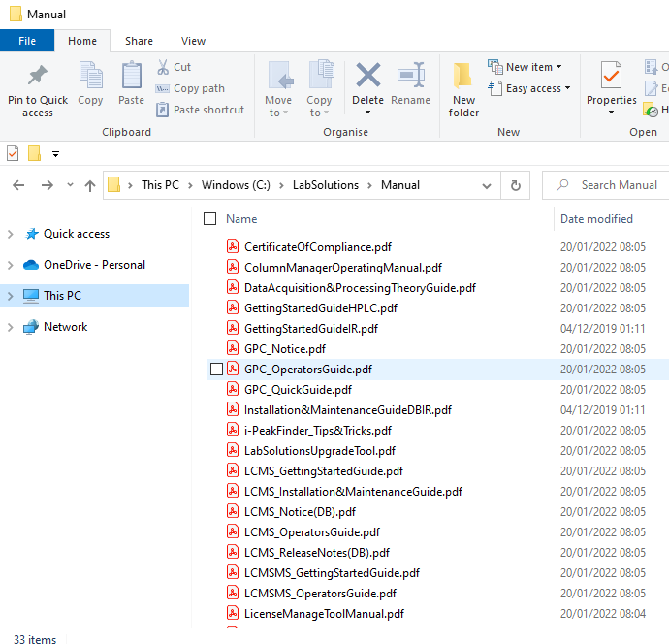Open the New item dropdown
The width and height of the screenshot is (669, 644).
559,67
